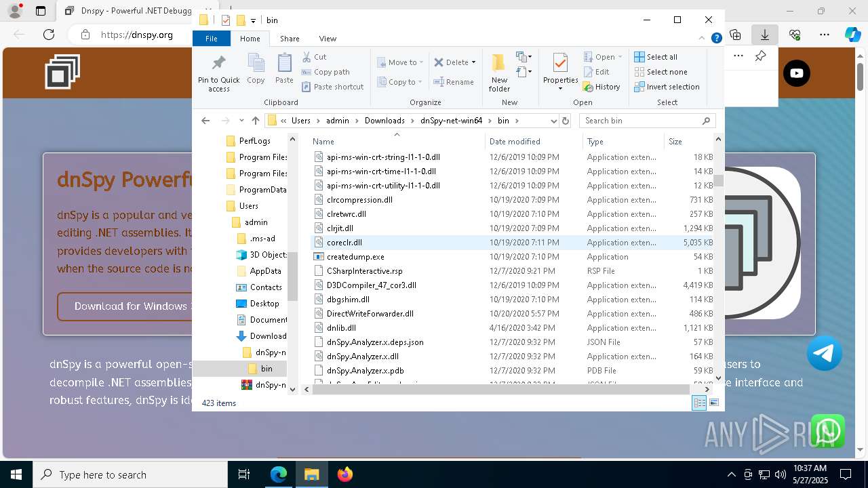Viewport: 868px width, 488px height.
Task: Select CSharpInteractive.rsp file
Action: tap(364, 271)
